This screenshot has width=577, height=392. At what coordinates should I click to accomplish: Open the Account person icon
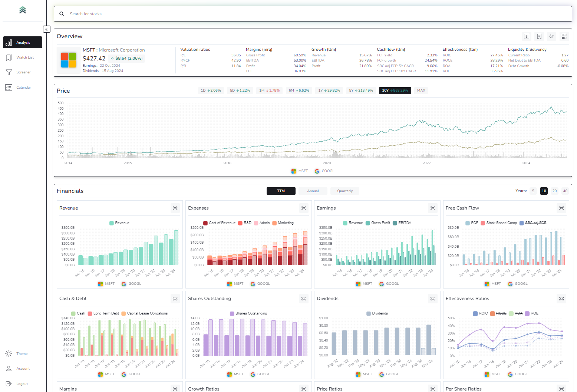point(9,369)
